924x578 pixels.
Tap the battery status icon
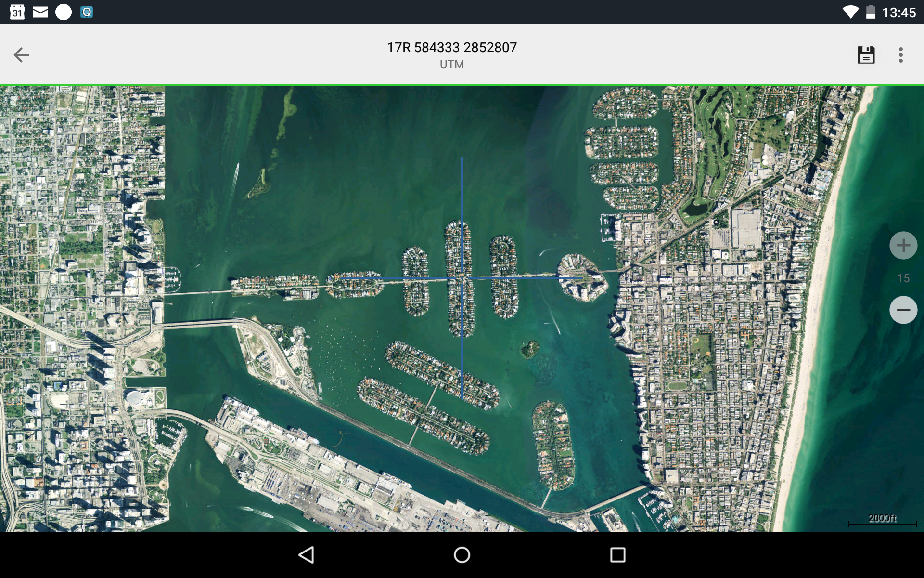(x=871, y=12)
